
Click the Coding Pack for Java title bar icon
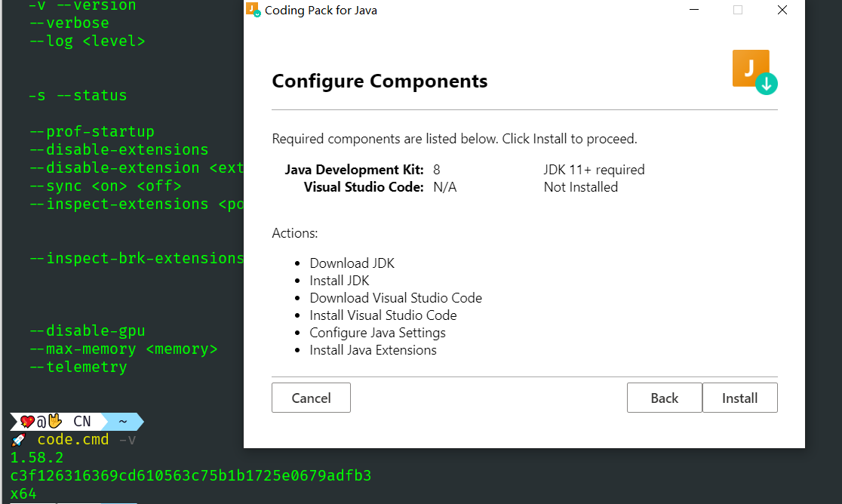point(252,10)
